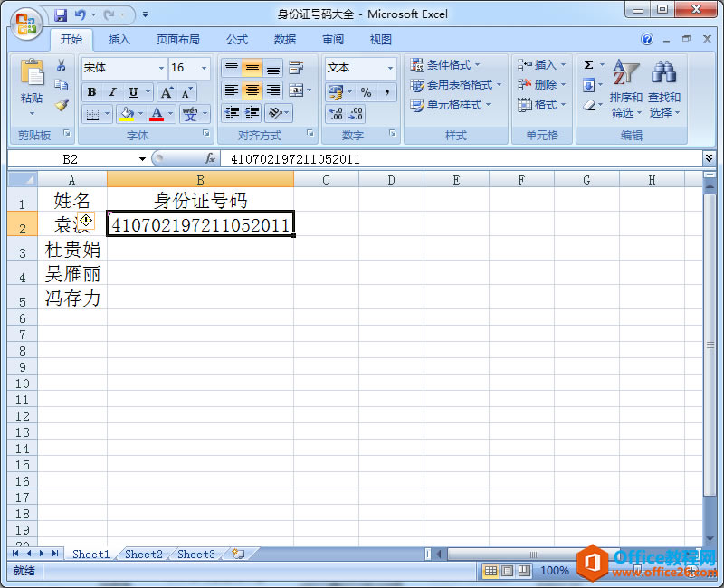
Task: Align text to the top of cell
Action: [x=232, y=68]
